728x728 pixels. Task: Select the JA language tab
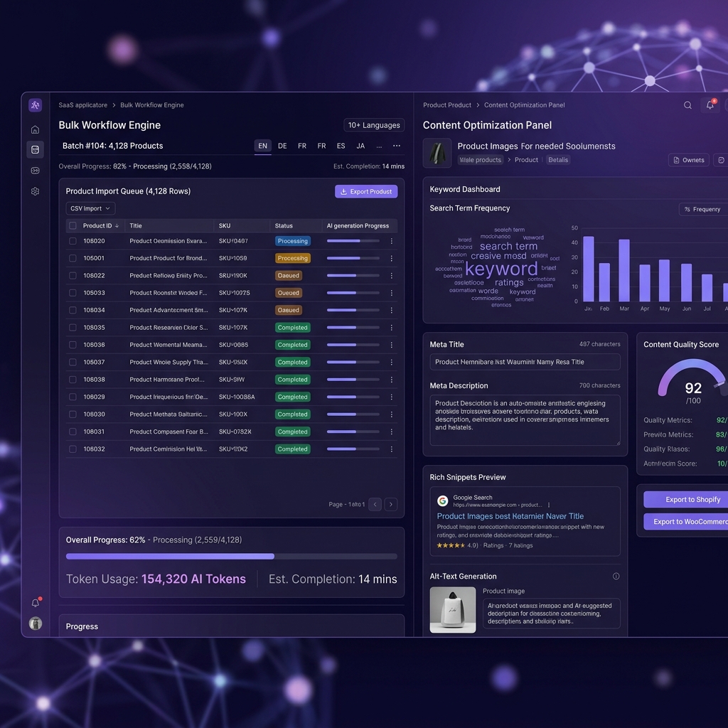(360, 146)
